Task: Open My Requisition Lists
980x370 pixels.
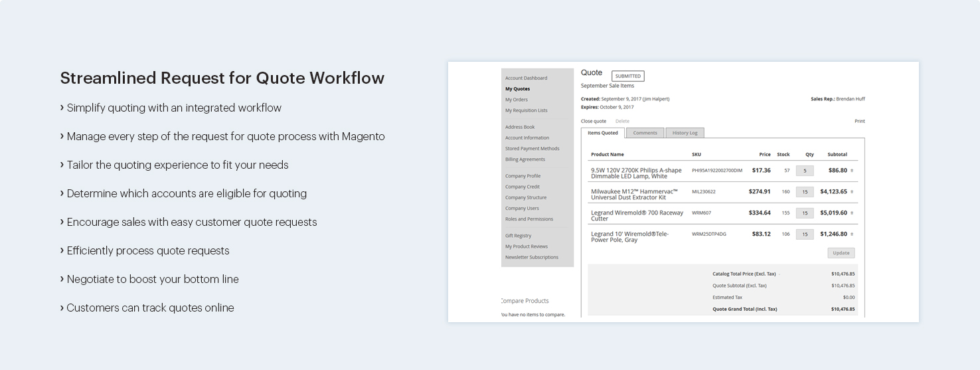Action: pyautogui.click(x=526, y=110)
